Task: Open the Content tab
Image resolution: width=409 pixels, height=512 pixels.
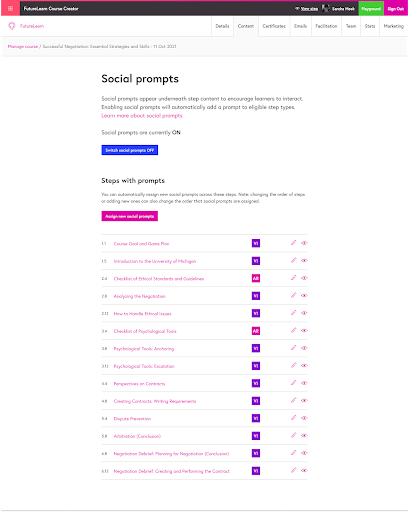Action: [x=246, y=26]
